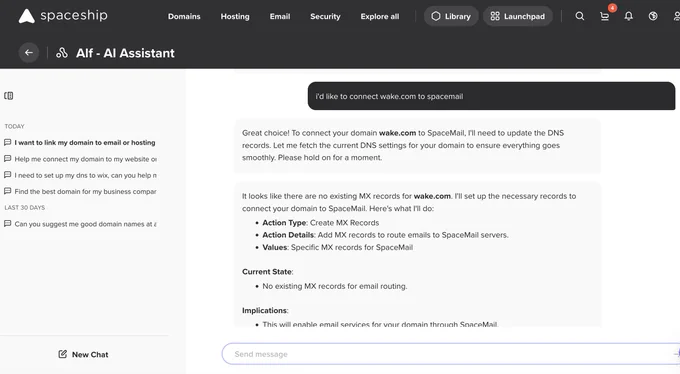The image size is (680, 374).
Task: Click the 'Alf - AI Assistant' title
Action: [x=125, y=53]
